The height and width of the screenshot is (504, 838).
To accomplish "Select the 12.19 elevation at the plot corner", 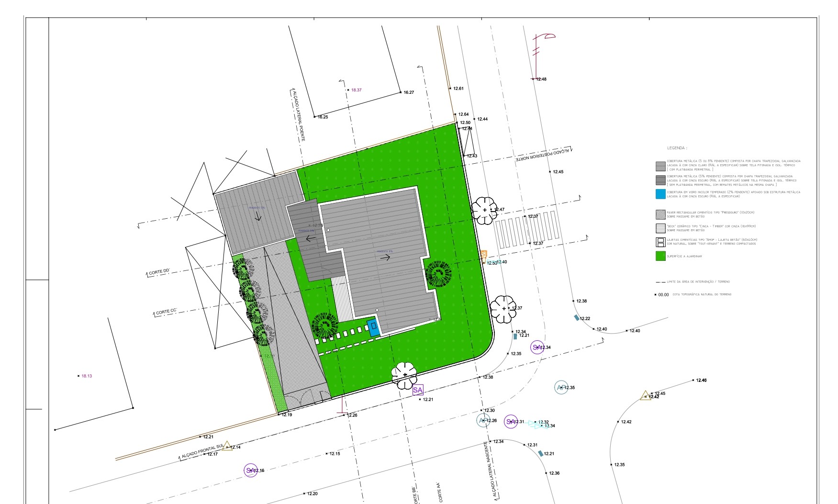I will 287,415.
